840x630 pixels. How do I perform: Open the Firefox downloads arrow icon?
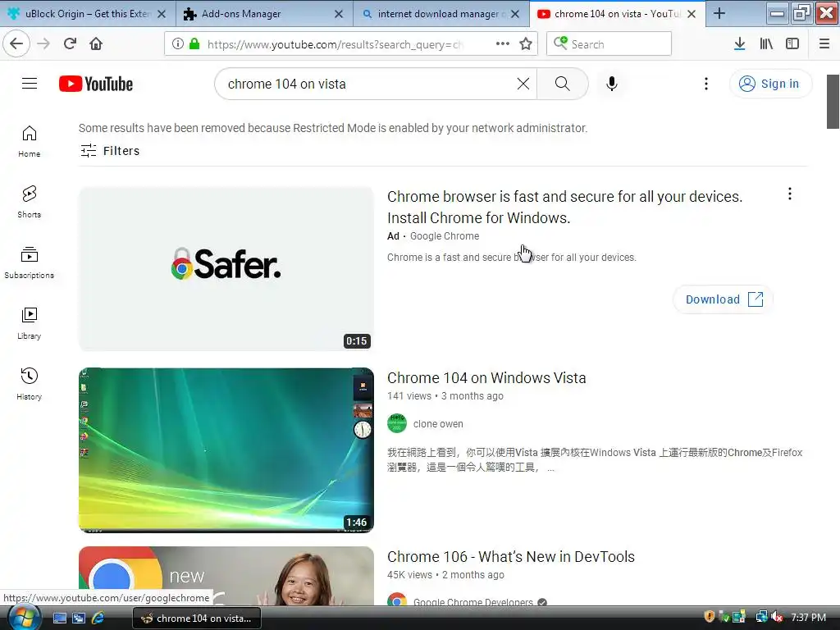[739, 43]
